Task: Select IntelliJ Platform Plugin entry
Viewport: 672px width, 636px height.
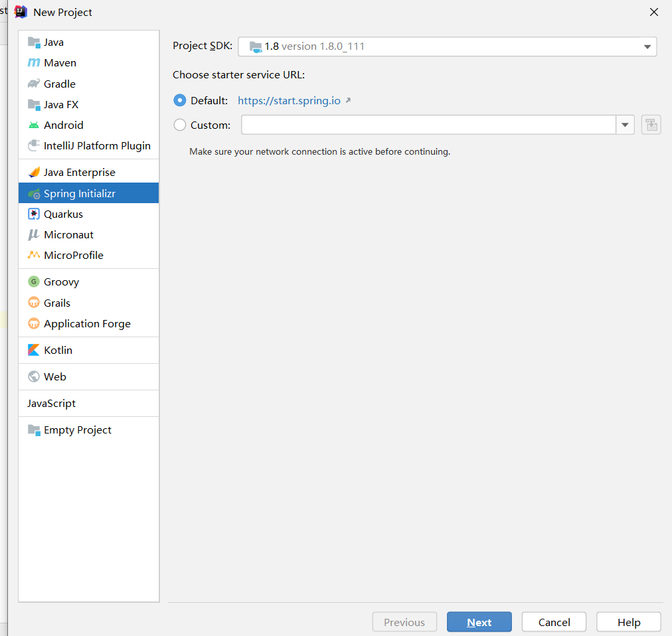Action: pyautogui.click(x=89, y=145)
